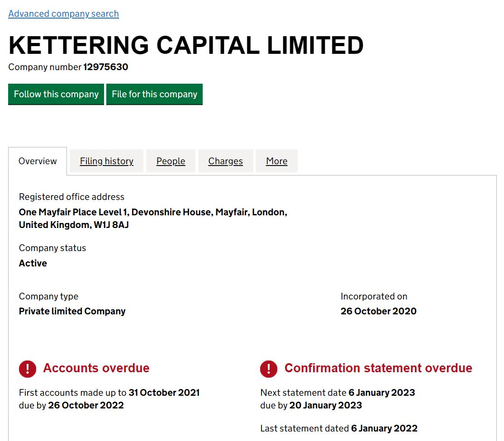Click the Private limited Company type value

(72, 311)
